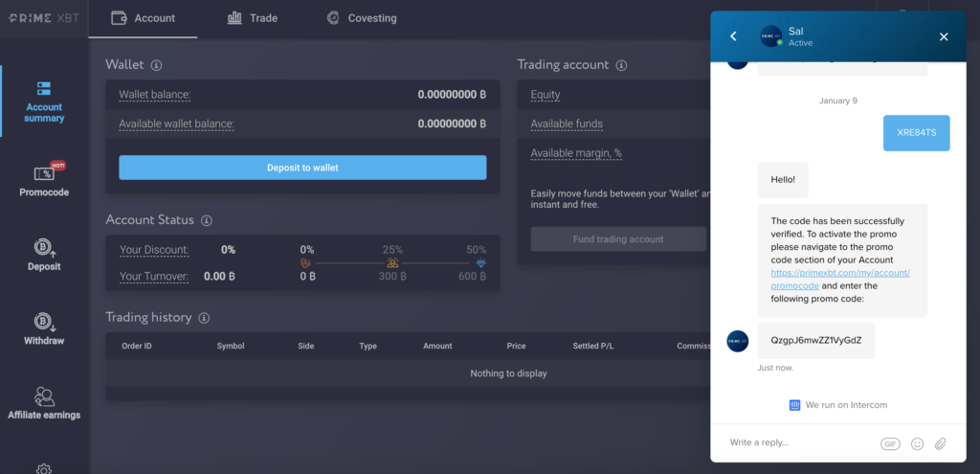
Task: Click the PrimeXBT avatar beside promo code
Action: pos(738,341)
